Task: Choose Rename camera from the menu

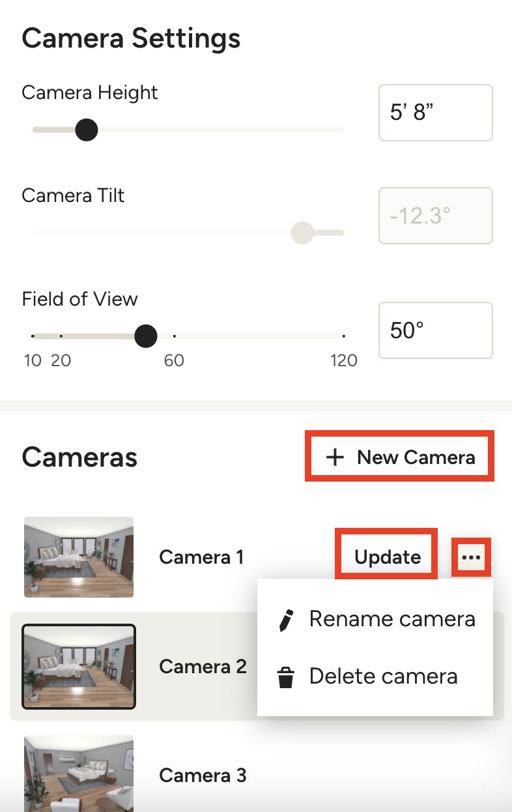Action: [392, 618]
